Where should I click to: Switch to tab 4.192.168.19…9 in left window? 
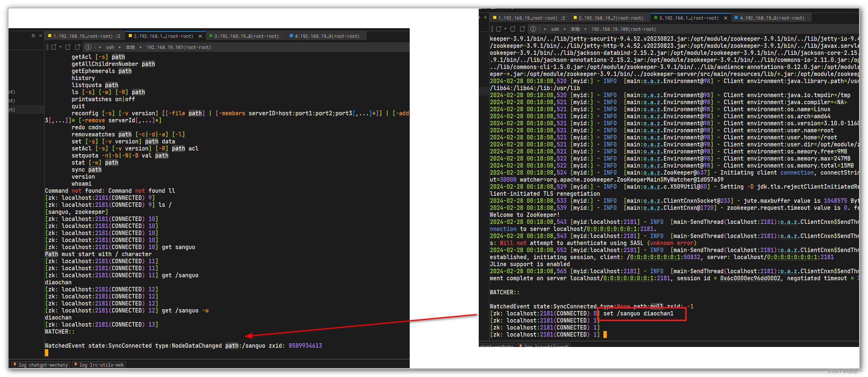tap(327, 36)
